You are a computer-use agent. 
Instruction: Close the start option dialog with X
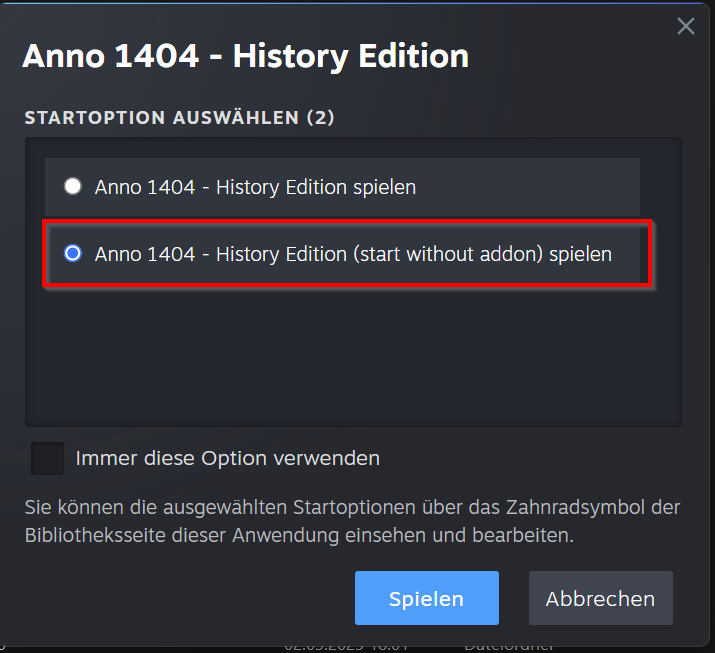click(685, 26)
